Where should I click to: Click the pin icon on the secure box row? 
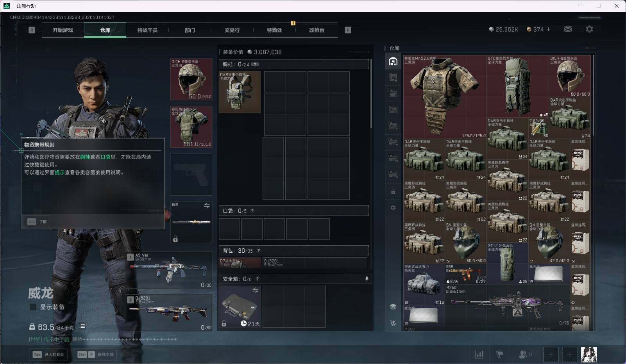(367, 279)
